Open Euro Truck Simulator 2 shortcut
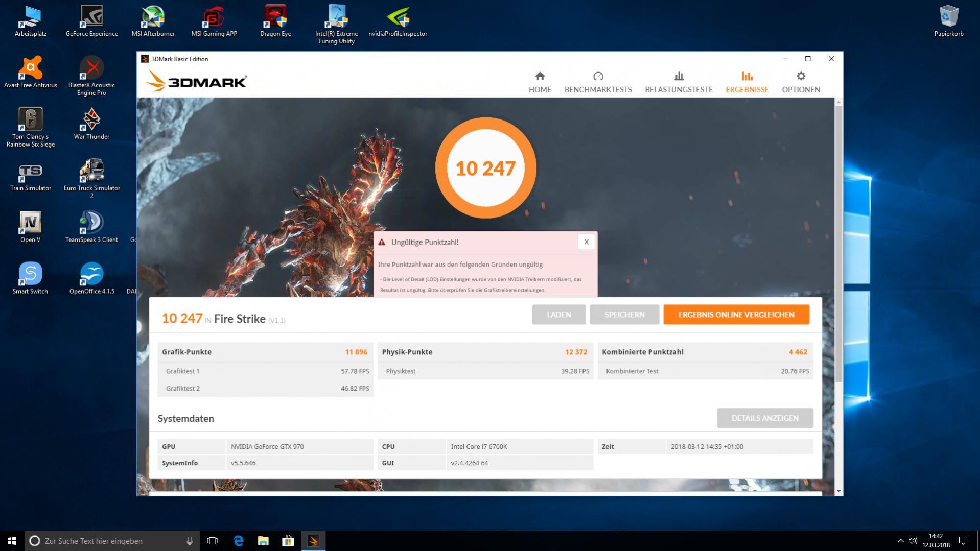Viewport: 980px width, 551px height. click(x=92, y=179)
